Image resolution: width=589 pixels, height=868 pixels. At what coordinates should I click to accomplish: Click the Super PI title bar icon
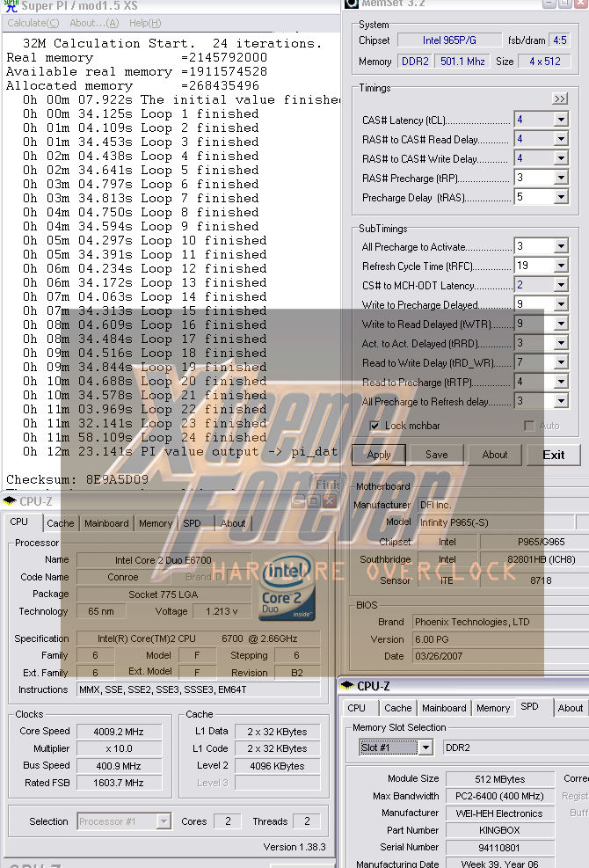[11, 5]
